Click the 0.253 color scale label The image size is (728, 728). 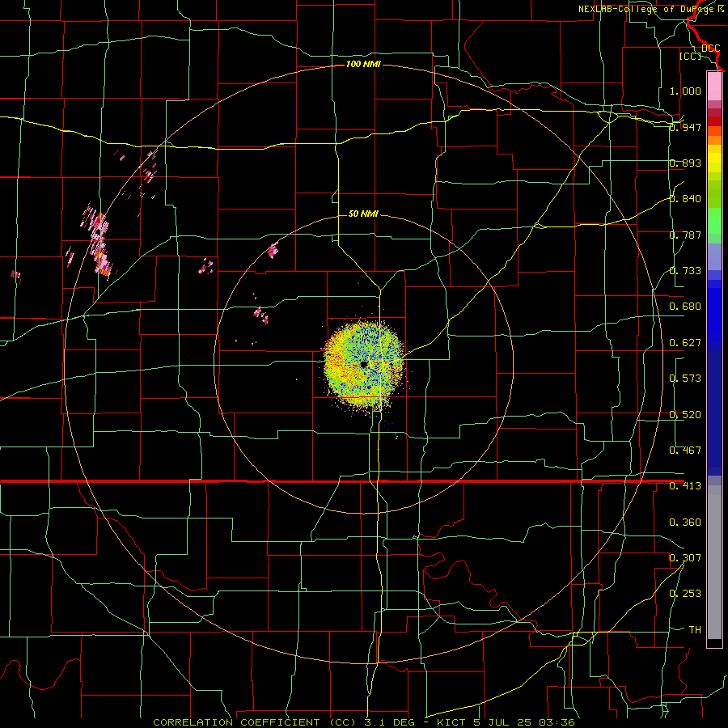(685, 594)
